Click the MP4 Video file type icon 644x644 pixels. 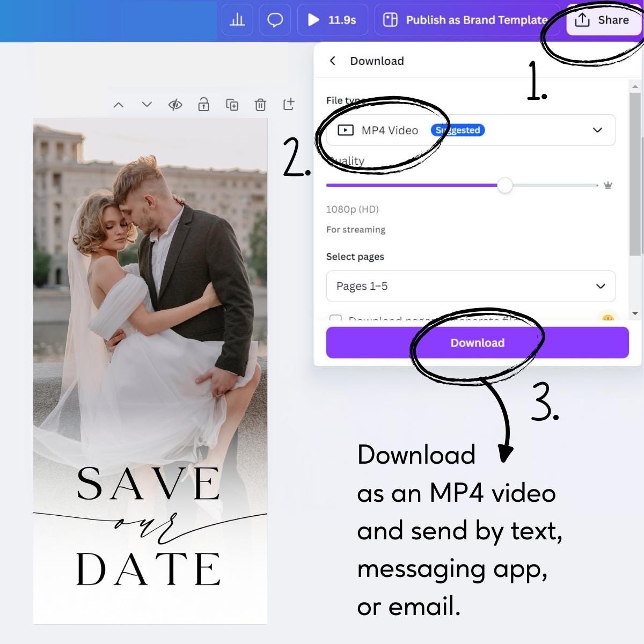coord(346,130)
